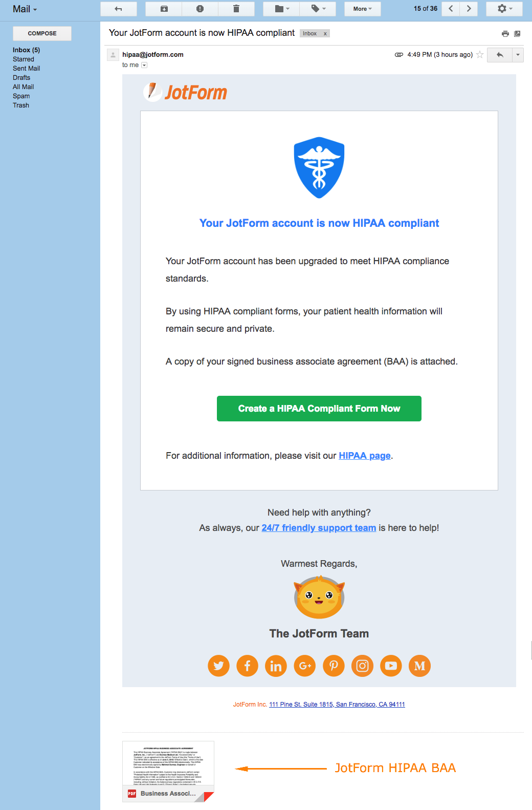Image resolution: width=532 pixels, height=810 pixels.
Task: Remove the Inbox label with its x
Action: coord(325,34)
